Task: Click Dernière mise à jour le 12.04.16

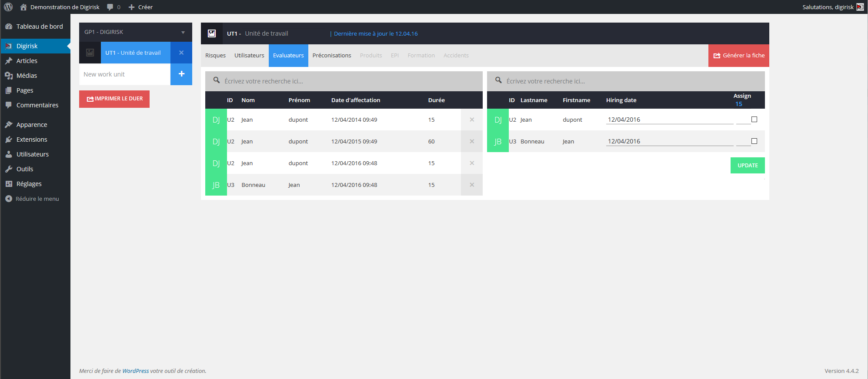Action: click(374, 33)
